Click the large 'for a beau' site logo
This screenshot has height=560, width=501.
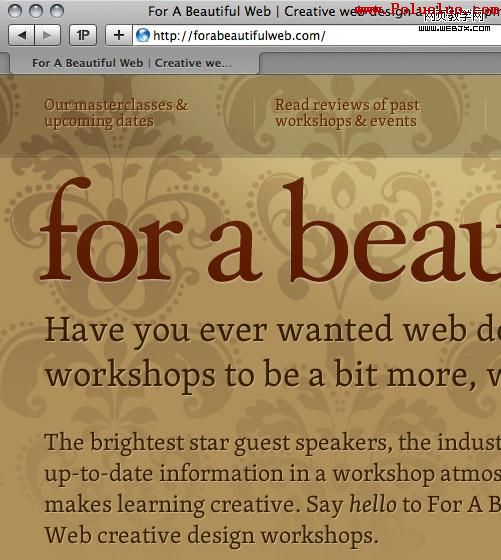(x=270, y=230)
